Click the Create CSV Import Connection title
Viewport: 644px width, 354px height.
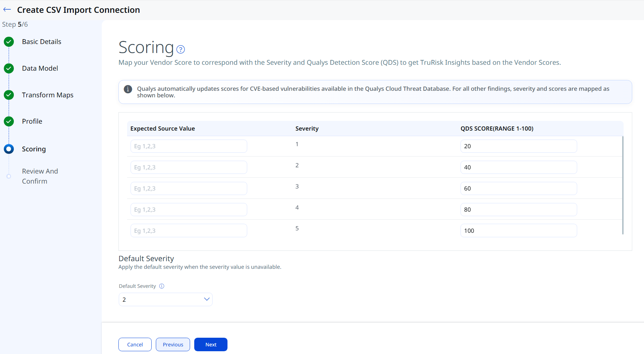coord(79,10)
